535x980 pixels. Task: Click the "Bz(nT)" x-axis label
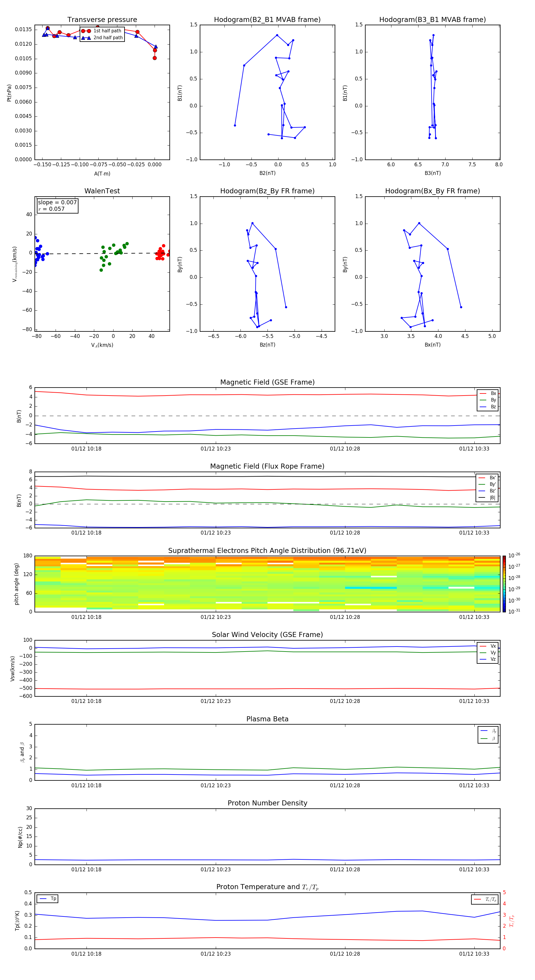tap(267, 345)
